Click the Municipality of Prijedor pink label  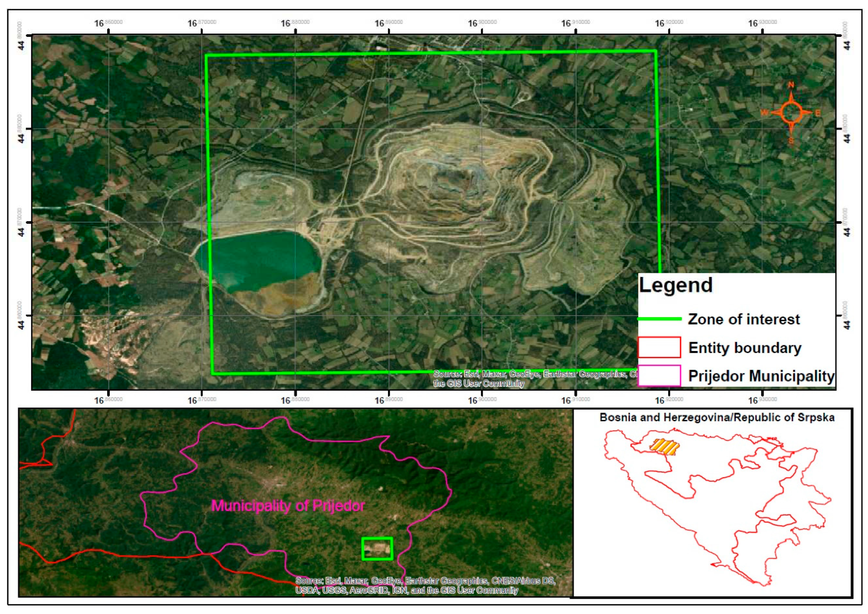pos(288,505)
